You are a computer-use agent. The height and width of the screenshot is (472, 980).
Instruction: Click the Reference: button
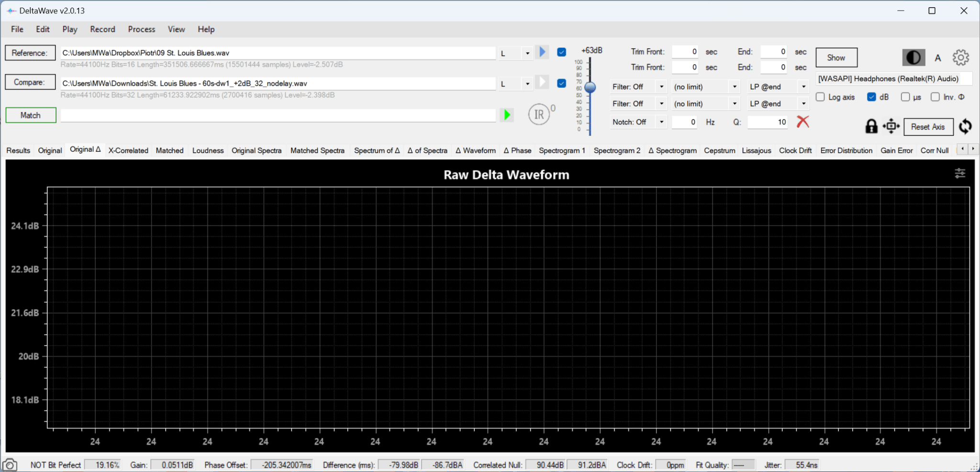point(30,53)
